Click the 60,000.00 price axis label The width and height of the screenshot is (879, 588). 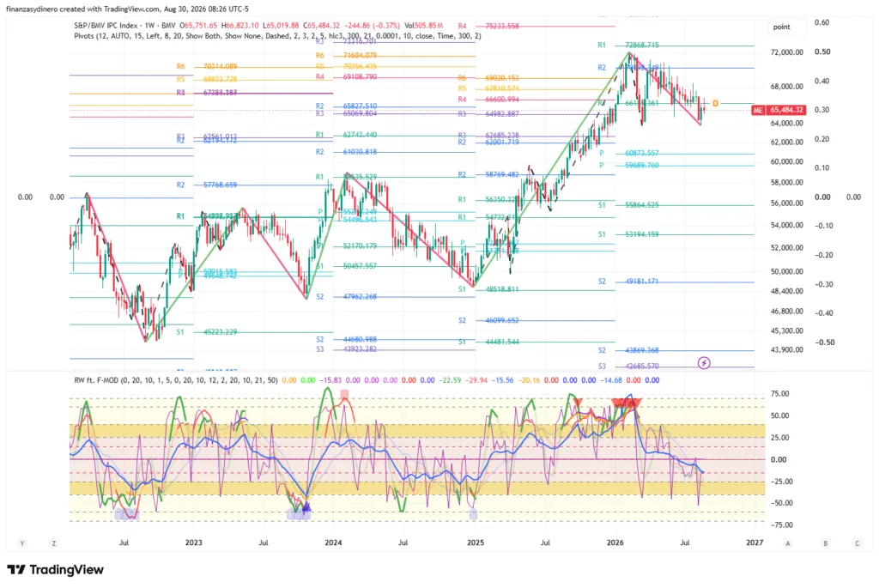[x=787, y=161]
